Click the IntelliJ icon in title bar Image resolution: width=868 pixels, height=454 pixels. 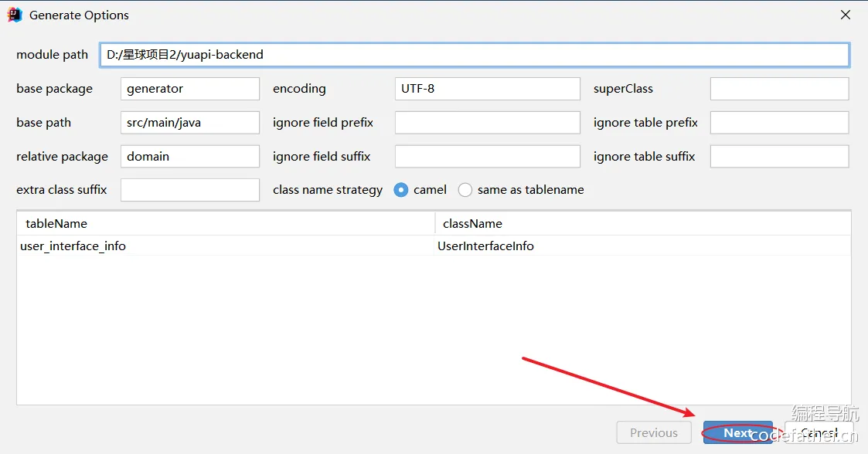[15, 15]
